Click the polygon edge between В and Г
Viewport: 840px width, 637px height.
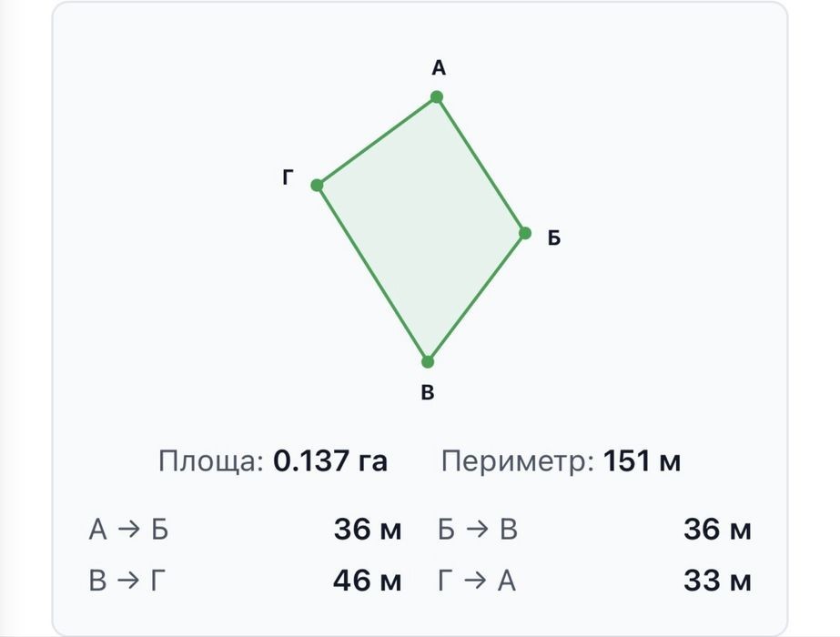tap(372, 273)
